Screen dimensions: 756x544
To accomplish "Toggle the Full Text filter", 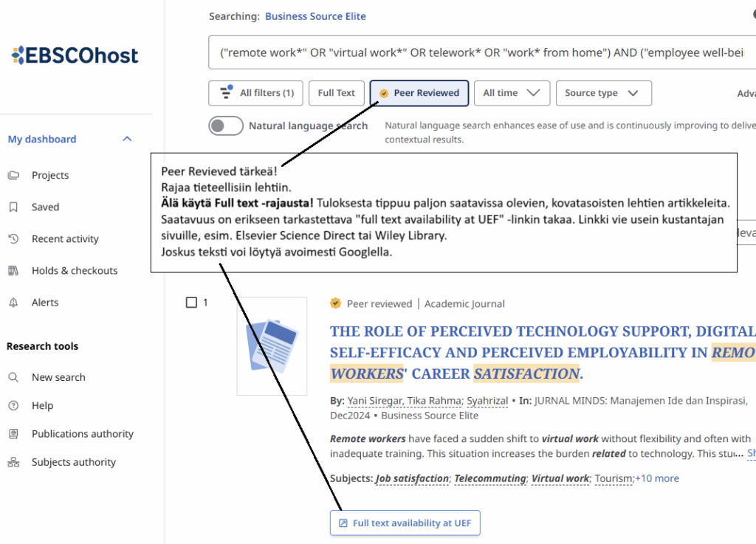I will (x=336, y=93).
